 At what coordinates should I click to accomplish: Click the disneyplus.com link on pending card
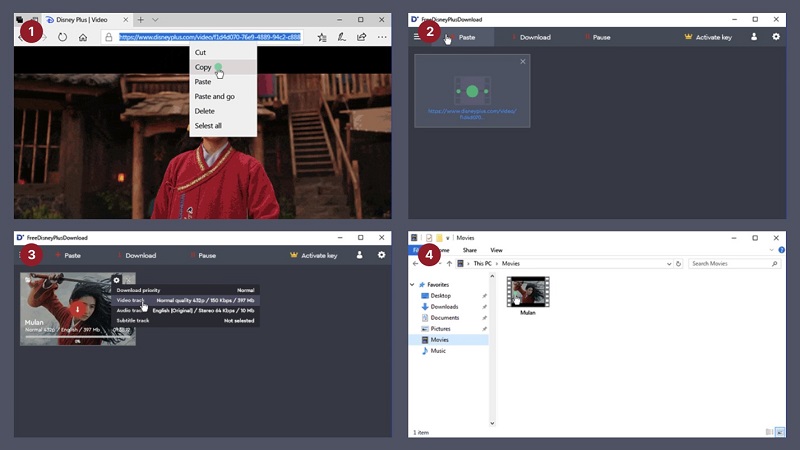point(472,114)
